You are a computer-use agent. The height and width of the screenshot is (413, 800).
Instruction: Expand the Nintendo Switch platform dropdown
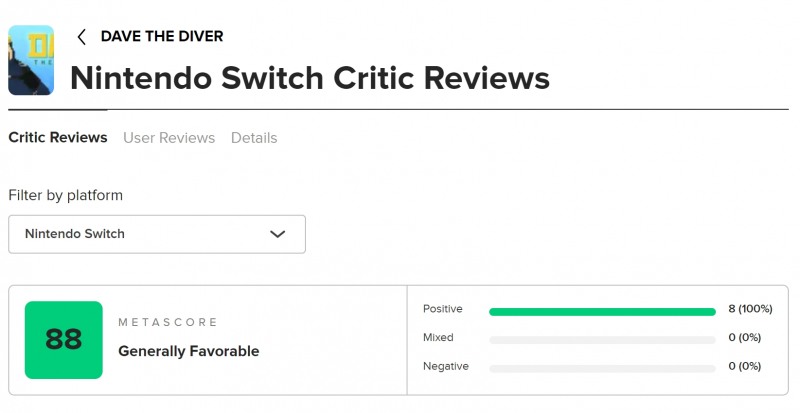point(157,234)
